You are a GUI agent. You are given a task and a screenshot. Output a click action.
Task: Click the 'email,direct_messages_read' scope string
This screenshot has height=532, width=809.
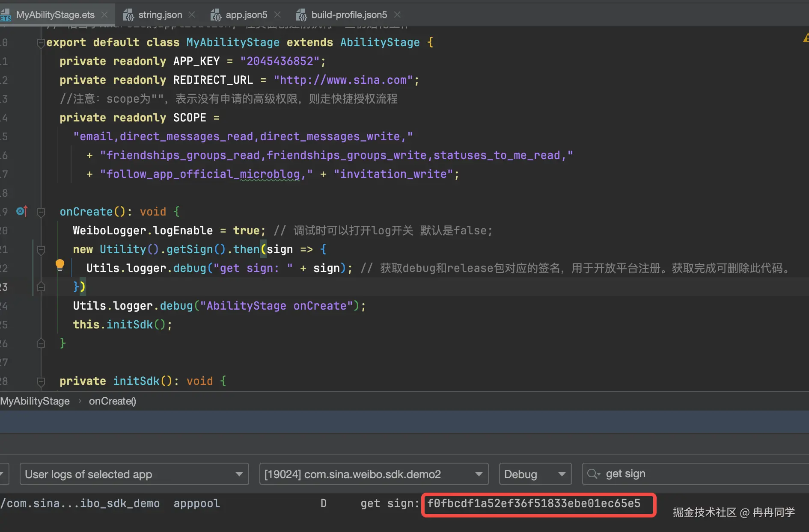(243, 136)
